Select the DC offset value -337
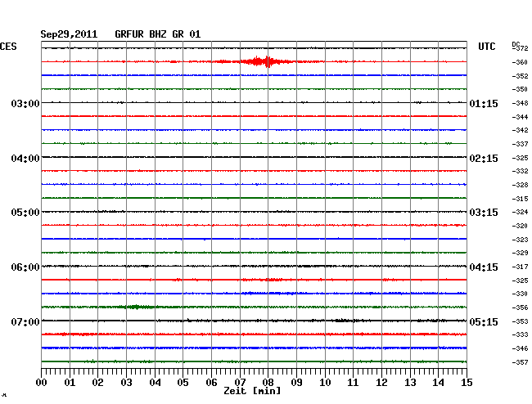The height and width of the screenshot is (404, 532). pyautogui.click(x=520, y=144)
